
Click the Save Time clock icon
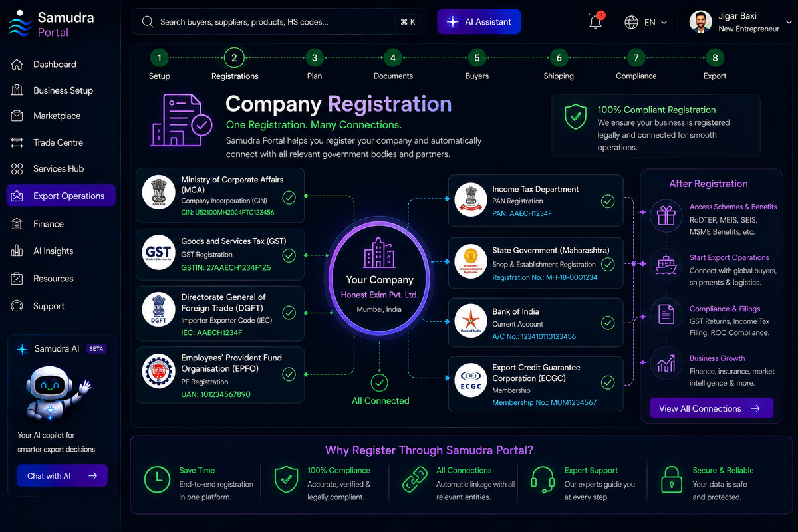[x=157, y=479]
